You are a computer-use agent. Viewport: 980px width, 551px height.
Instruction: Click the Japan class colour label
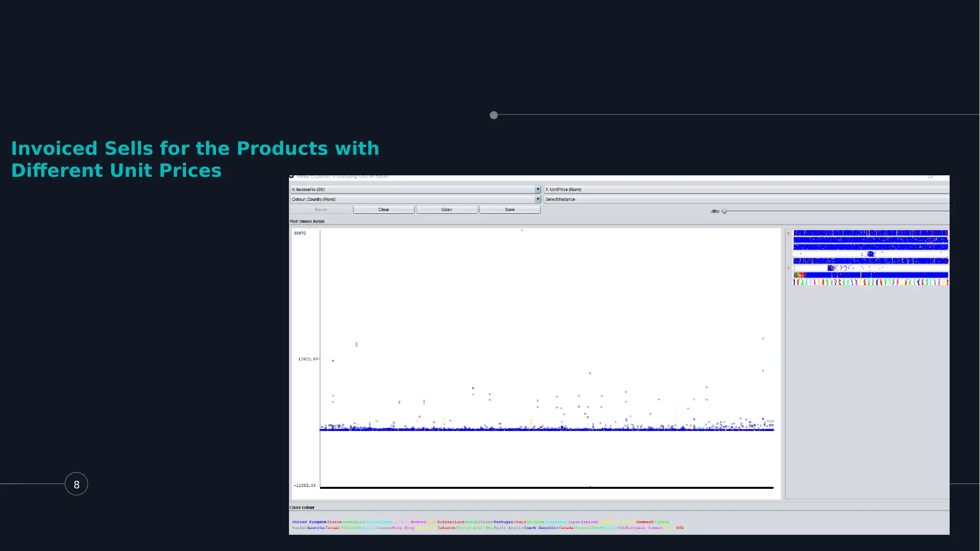pyautogui.click(x=574, y=522)
